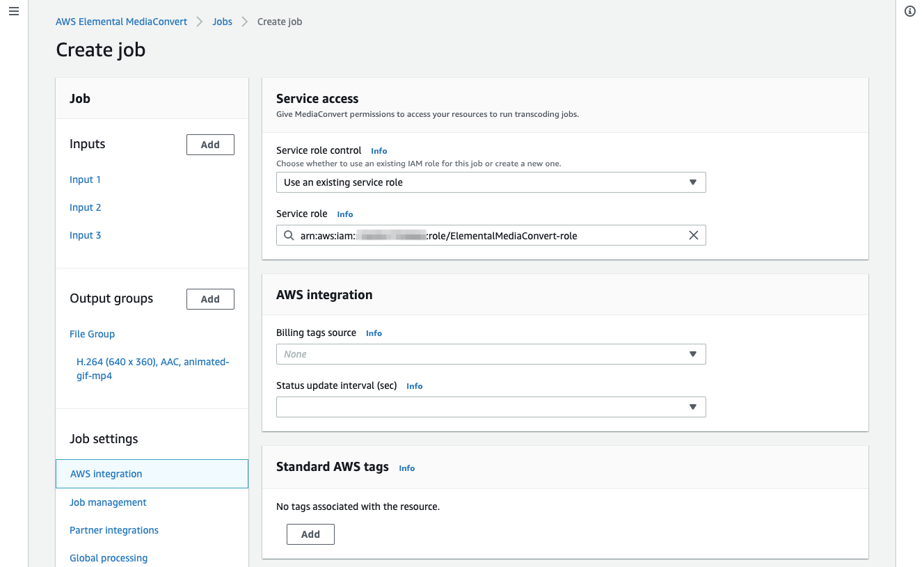Open Job management settings
Screen dimensions: 924x567
(108, 502)
